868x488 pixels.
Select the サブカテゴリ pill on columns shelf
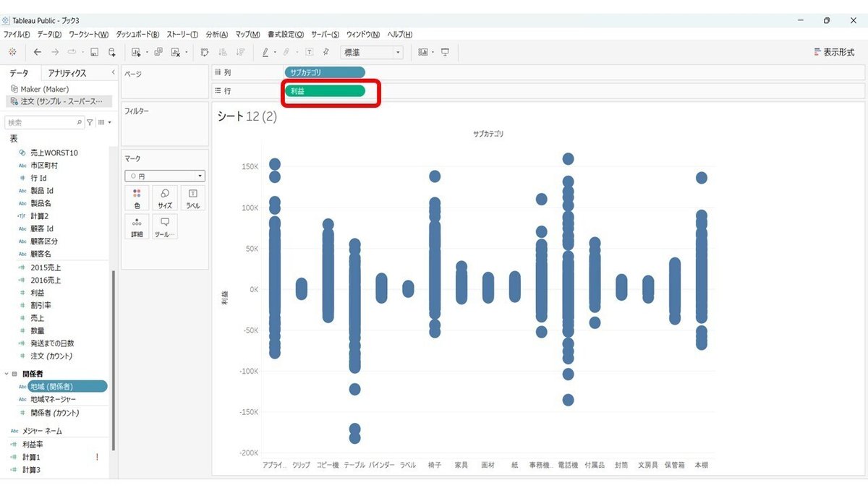pos(325,72)
